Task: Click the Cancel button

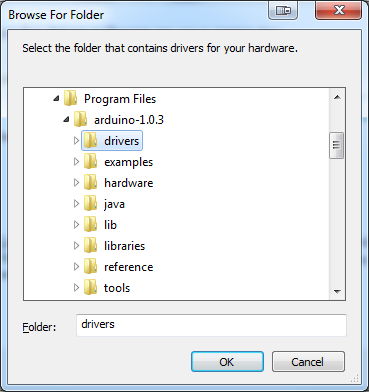Action: 308,362
